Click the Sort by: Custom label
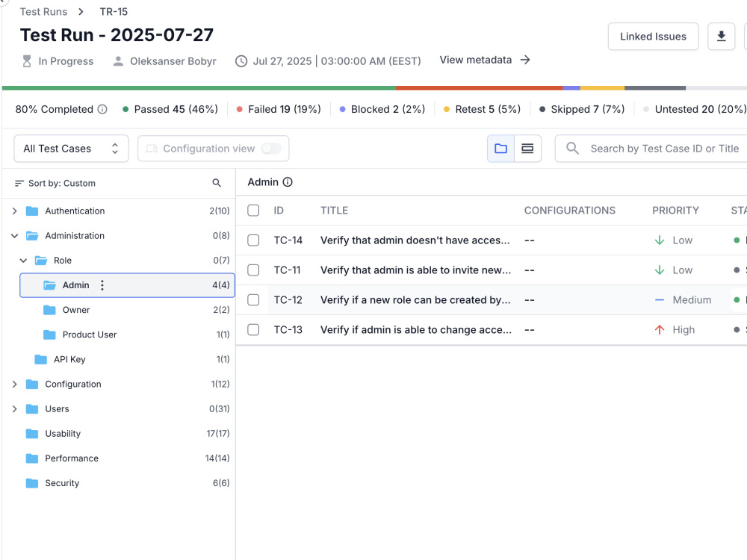747x560 pixels. (x=62, y=184)
